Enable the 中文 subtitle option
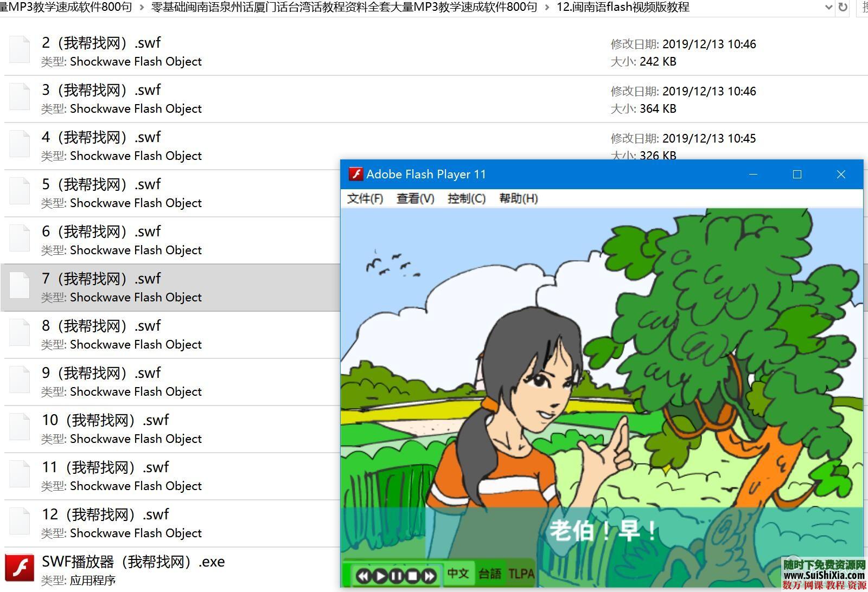 (458, 573)
